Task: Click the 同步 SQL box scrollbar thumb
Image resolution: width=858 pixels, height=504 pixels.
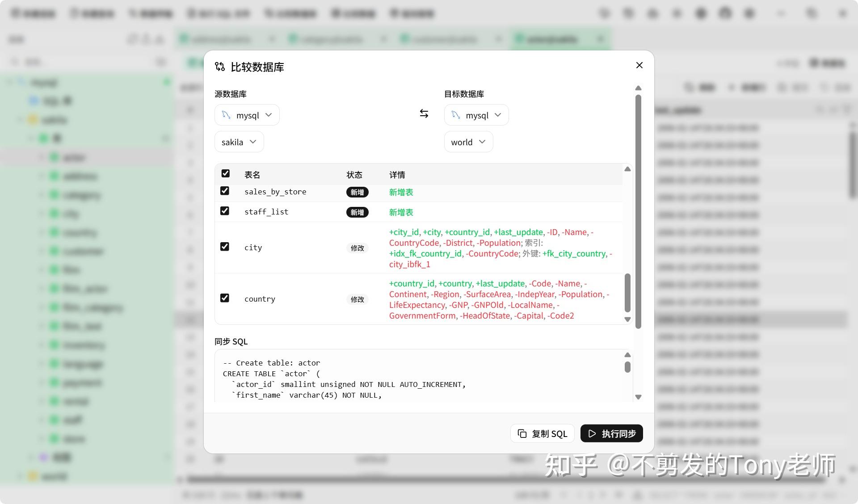Action: pyautogui.click(x=627, y=367)
